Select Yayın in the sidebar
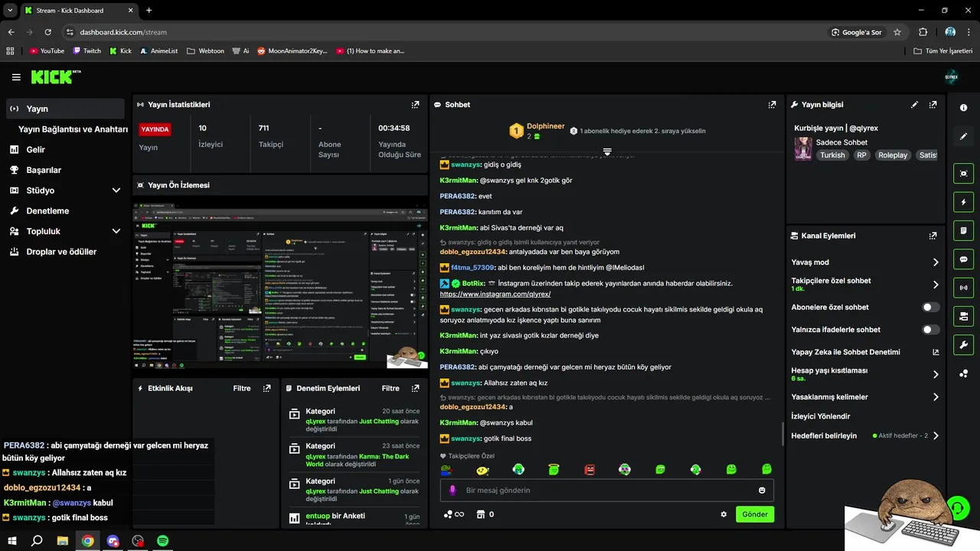Image resolution: width=980 pixels, height=551 pixels. [64, 109]
